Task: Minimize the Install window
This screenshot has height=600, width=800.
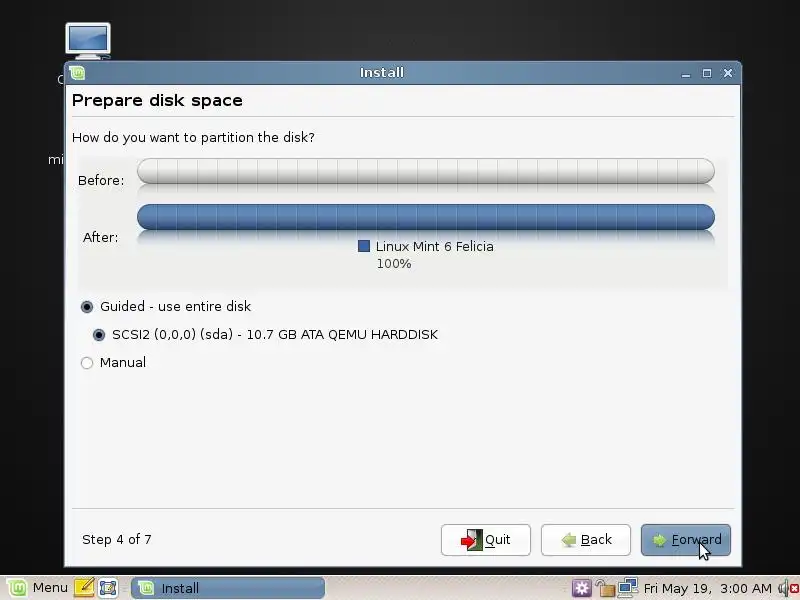Action: tap(686, 73)
